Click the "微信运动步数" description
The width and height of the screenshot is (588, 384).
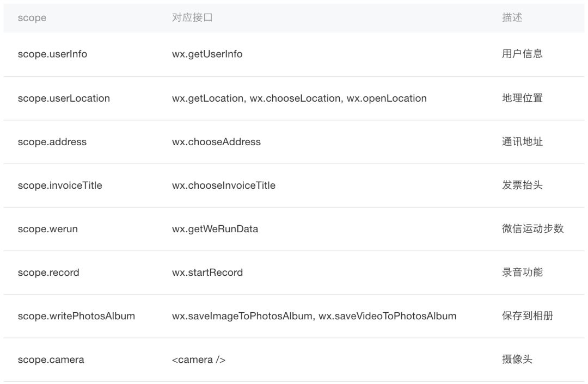532,229
